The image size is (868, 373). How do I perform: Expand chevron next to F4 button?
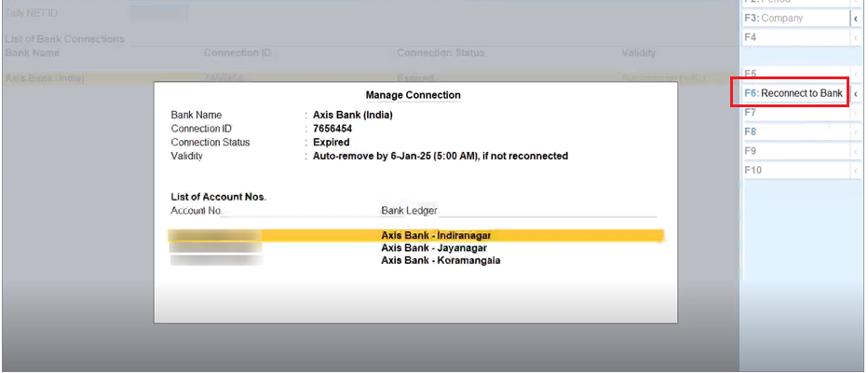coord(856,37)
